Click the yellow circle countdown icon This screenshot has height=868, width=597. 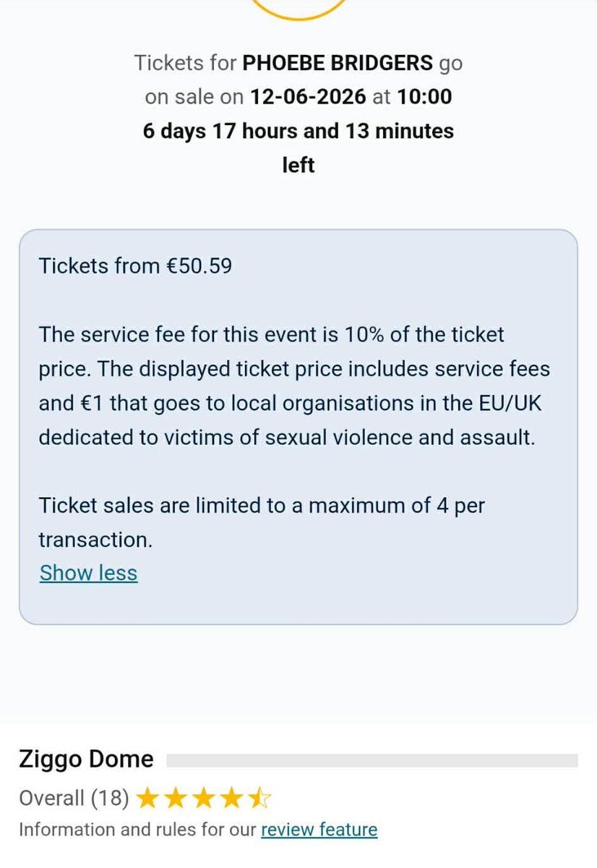click(298, 9)
